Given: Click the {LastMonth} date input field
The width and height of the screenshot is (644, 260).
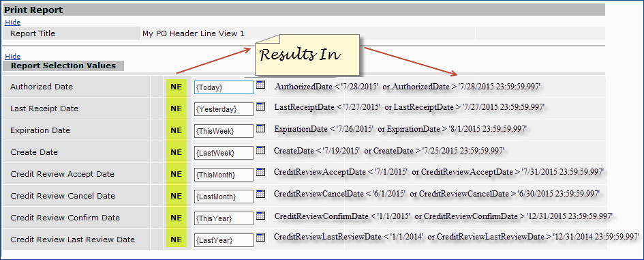Looking at the screenshot, I should [x=224, y=197].
